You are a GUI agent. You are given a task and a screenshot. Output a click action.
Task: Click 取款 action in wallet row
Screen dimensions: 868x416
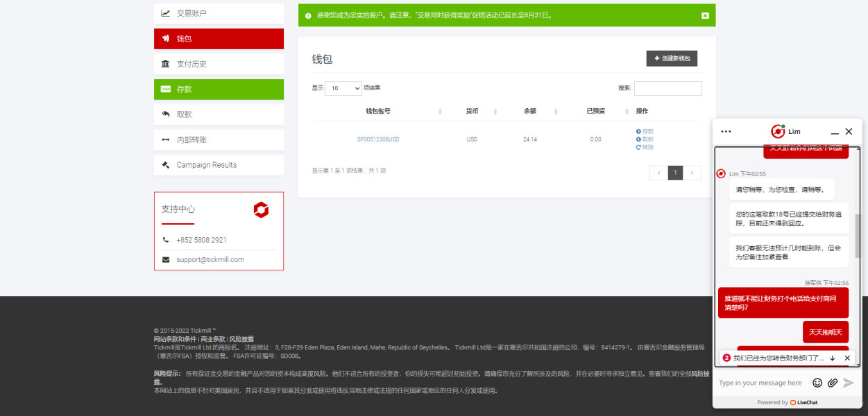pos(645,139)
